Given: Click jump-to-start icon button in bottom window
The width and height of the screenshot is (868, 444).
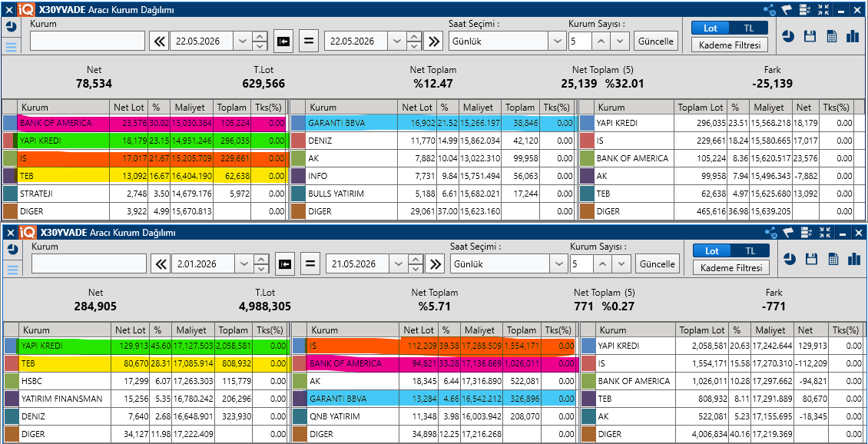Looking at the screenshot, I should (x=286, y=264).
